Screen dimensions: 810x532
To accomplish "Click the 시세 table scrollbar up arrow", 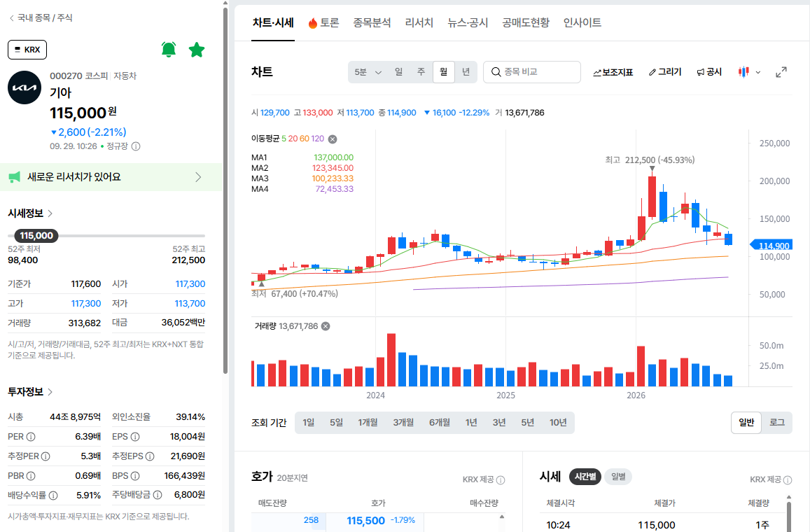I will click(789, 497).
